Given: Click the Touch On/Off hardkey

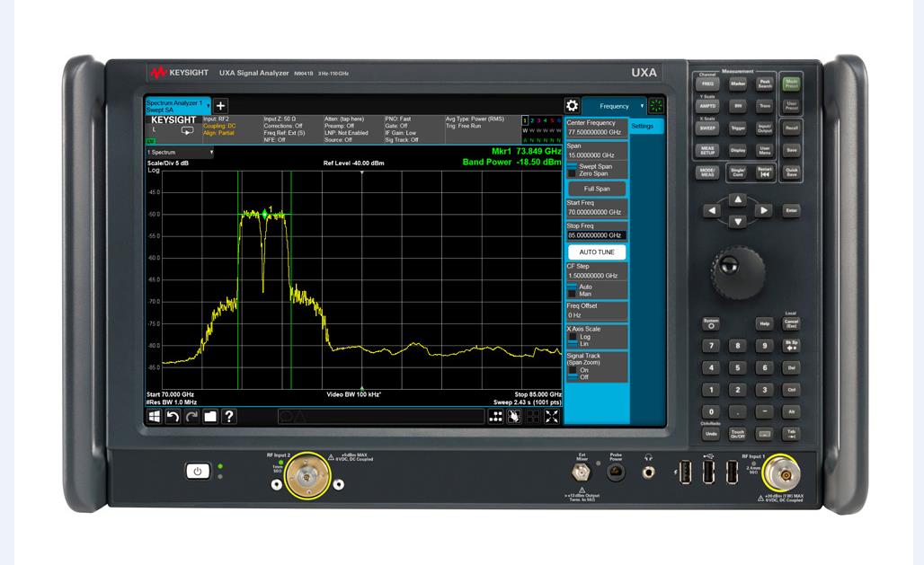Looking at the screenshot, I should click(738, 434).
